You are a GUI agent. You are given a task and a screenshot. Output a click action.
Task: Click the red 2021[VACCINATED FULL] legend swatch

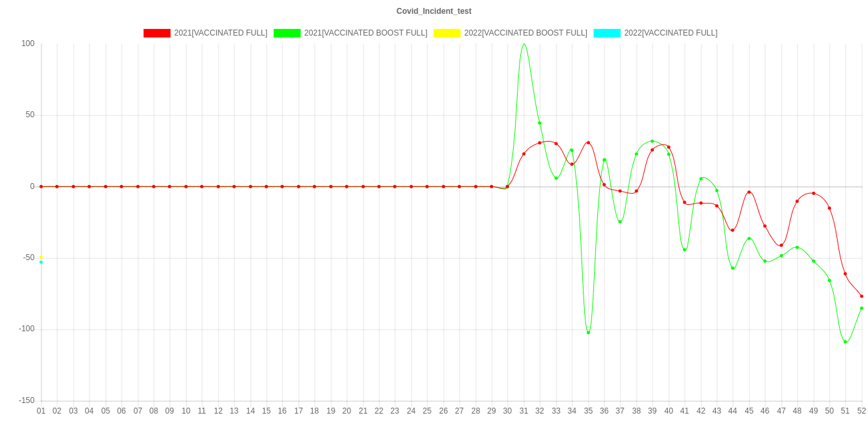[157, 33]
